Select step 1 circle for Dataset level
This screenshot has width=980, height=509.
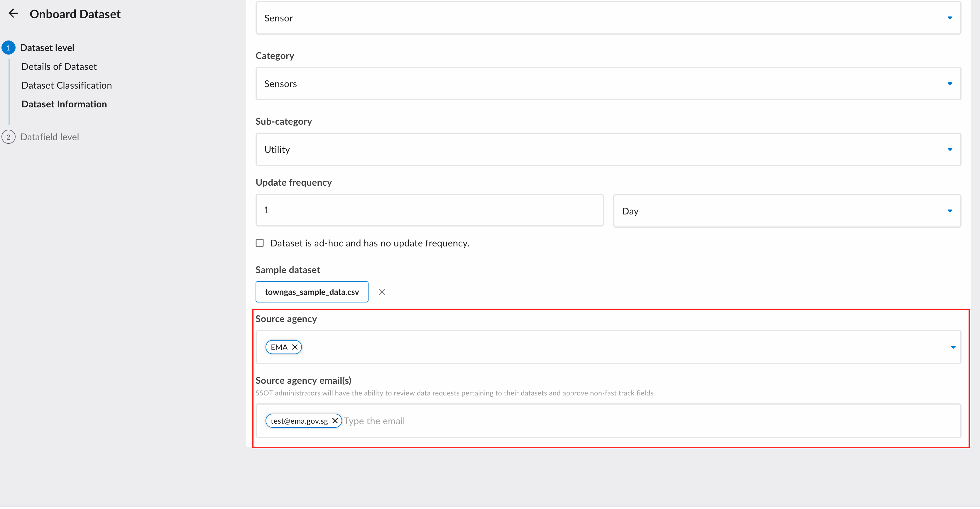point(9,48)
